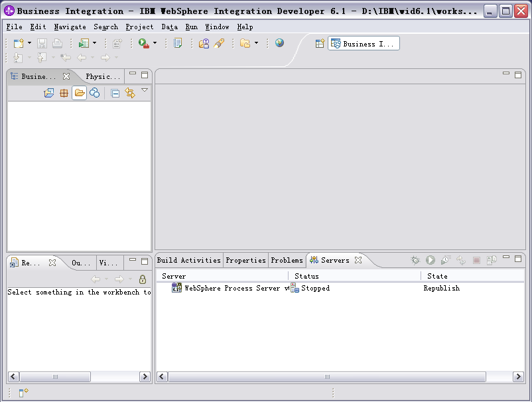Viewport: 532px width, 402px height.
Task: Switch to the Problems tab
Action: click(287, 260)
